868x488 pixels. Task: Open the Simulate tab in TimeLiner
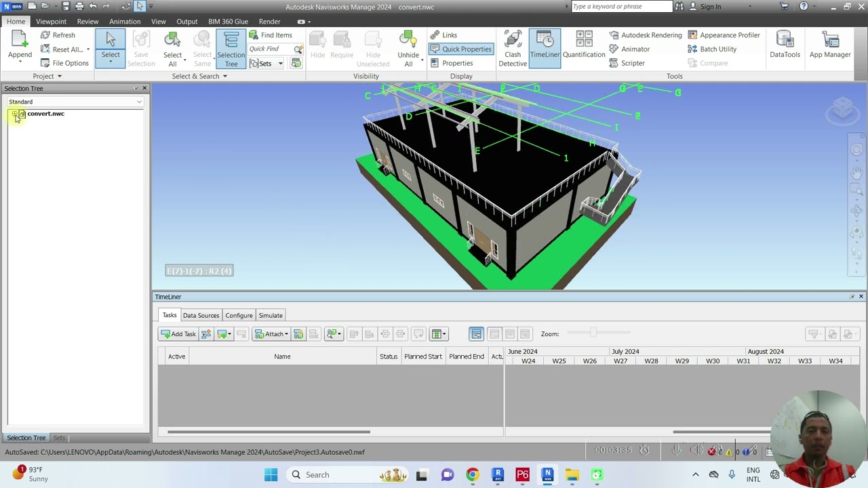pos(271,315)
